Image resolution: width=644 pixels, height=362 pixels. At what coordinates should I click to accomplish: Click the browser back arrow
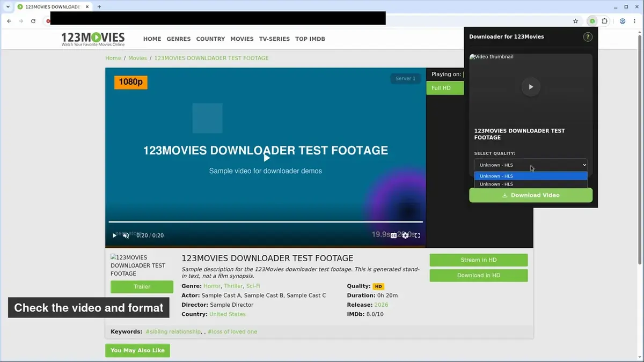(x=9, y=21)
